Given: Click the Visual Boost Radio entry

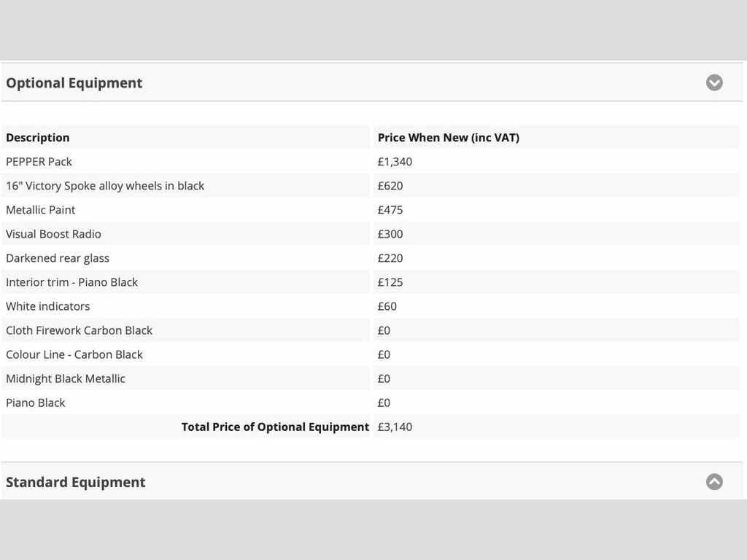Looking at the screenshot, I should click(53, 234).
